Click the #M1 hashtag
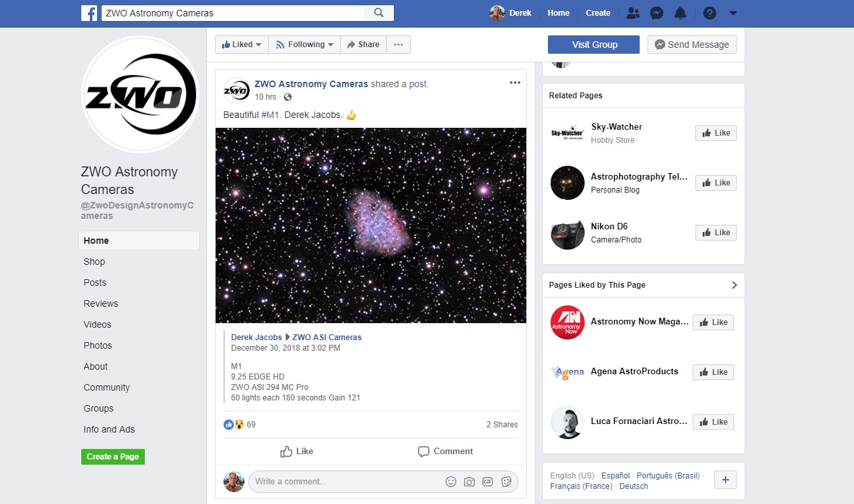Image resolution: width=854 pixels, height=504 pixels. tap(270, 115)
